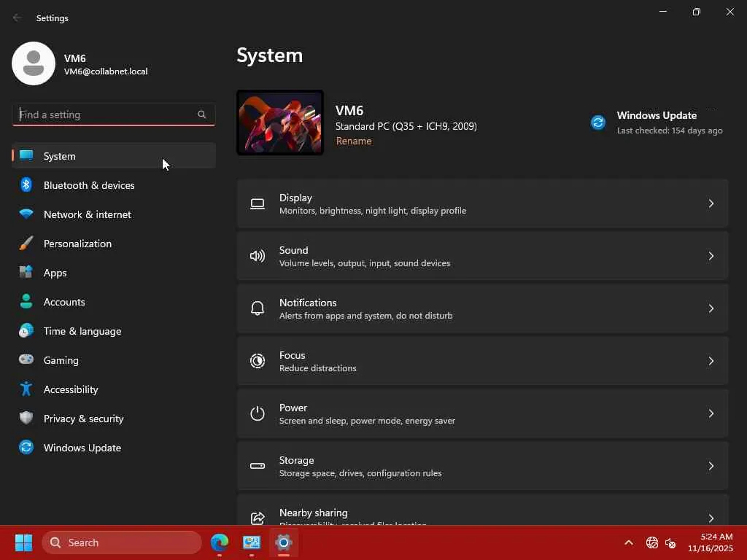
Task: Open Power settings using its chevron
Action: tap(711, 413)
